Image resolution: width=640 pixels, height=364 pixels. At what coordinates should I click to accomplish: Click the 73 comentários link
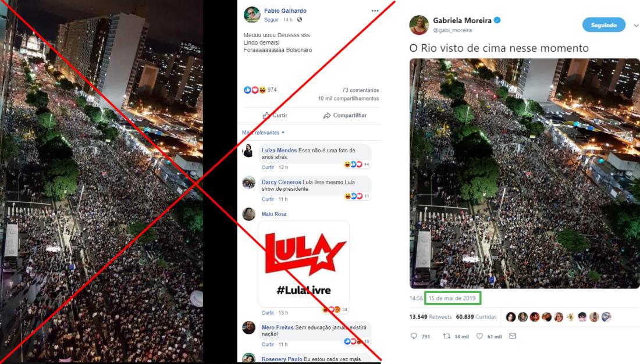[x=360, y=90]
